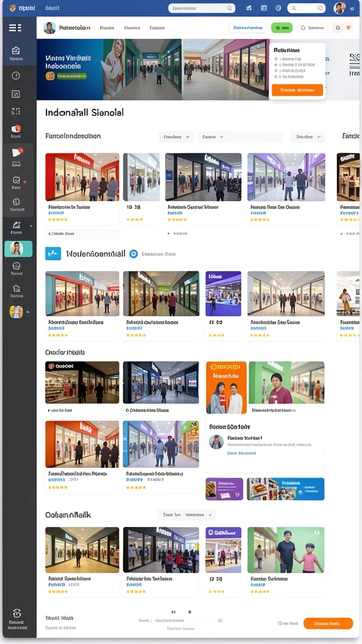The height and width of the screenshot is (644, 362).
Task: Select the last radio option in banner card
Action: pyautogui.click(x=277, y=76)
